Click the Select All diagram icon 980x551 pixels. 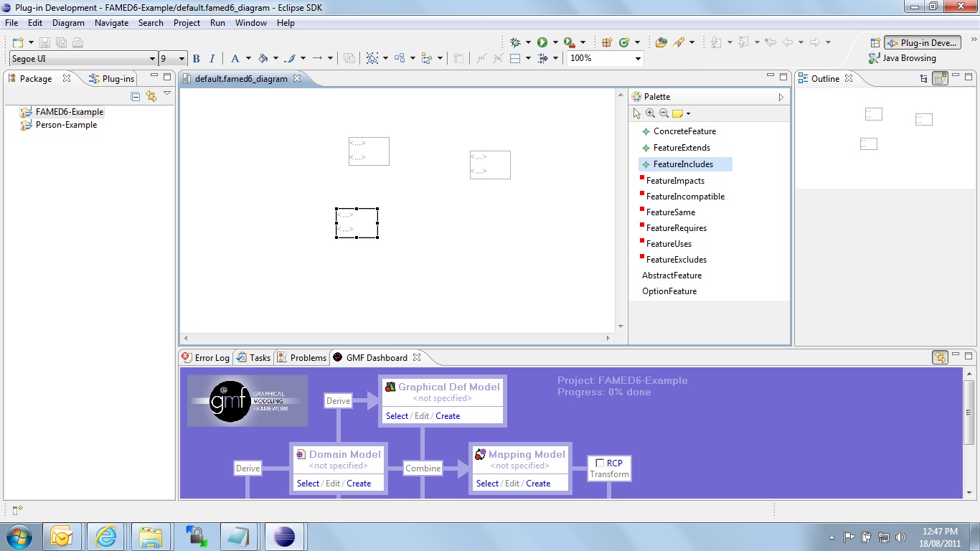pyautogui.click(x=372, y=59)
